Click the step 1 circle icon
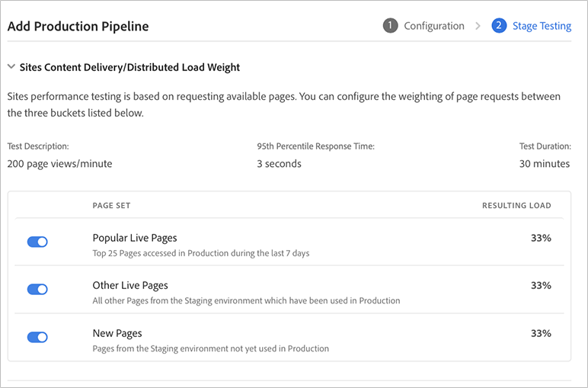The image size is (588, 388). point(391,26)
